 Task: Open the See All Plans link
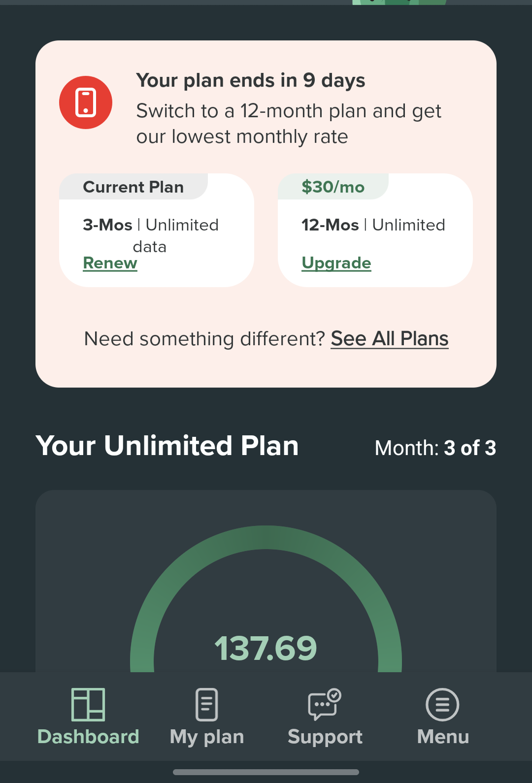tap(389, 339)
